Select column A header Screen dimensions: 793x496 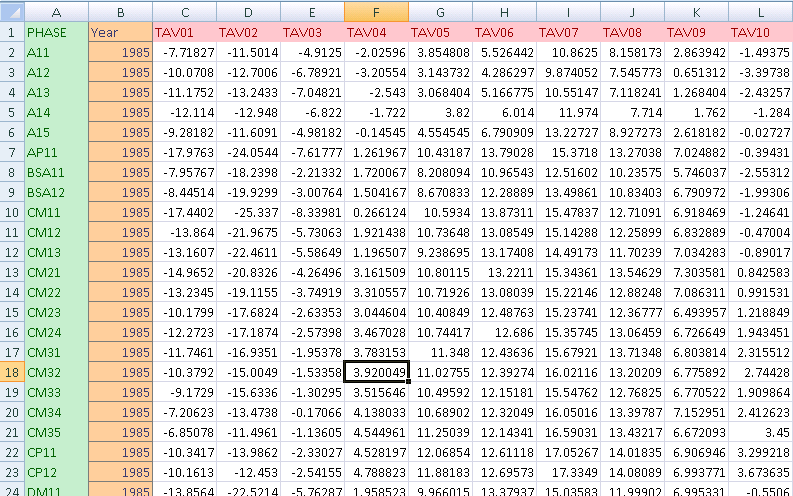pos(55,11)
